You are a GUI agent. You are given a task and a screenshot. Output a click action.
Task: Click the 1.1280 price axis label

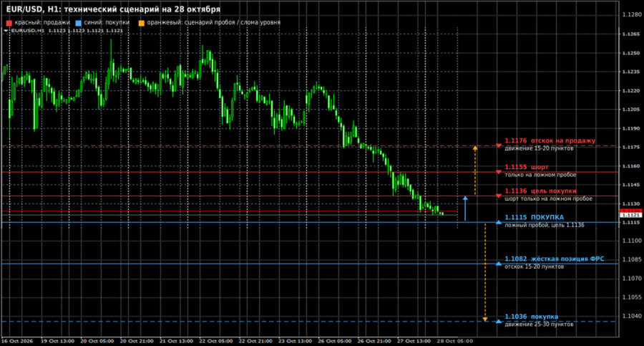click(x=632, y=15)
